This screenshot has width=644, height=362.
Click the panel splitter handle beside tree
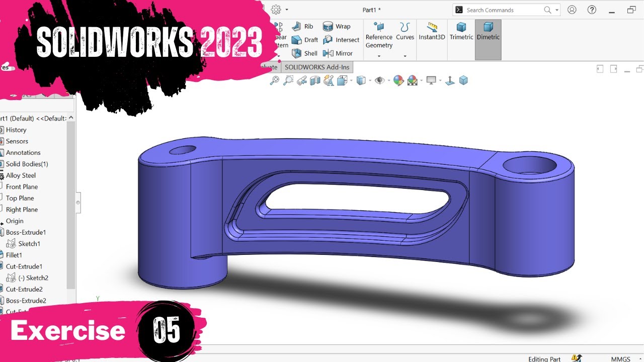(x=78, y=203)
